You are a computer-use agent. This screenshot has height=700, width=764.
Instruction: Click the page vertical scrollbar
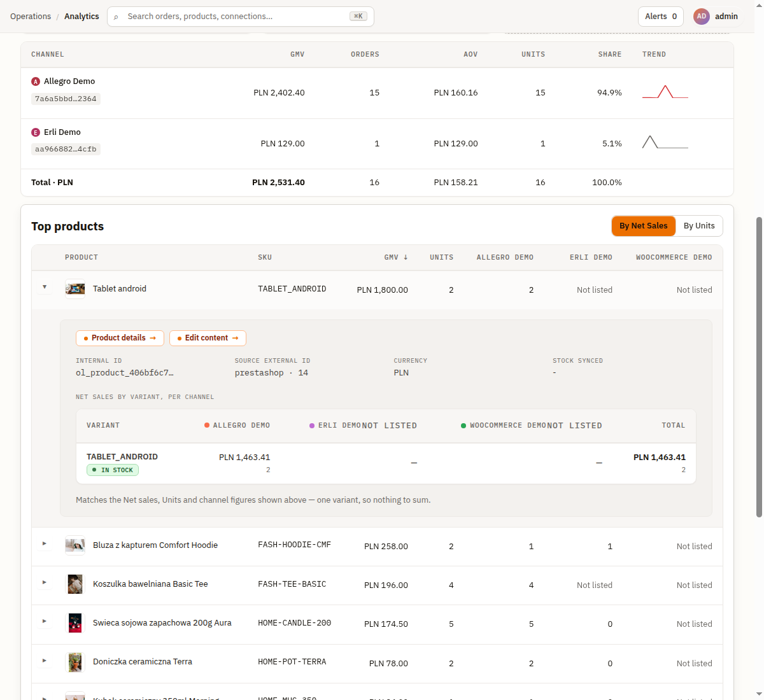coord(759,366)
